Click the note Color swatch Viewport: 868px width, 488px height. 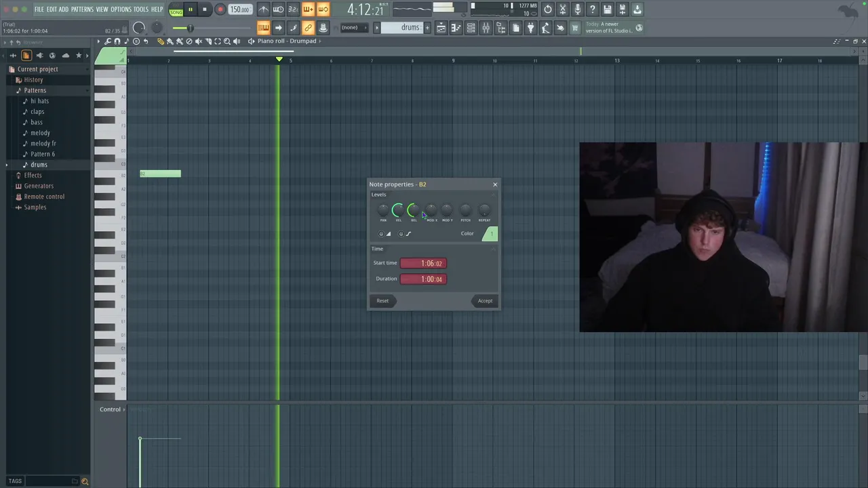coord(490,234)
